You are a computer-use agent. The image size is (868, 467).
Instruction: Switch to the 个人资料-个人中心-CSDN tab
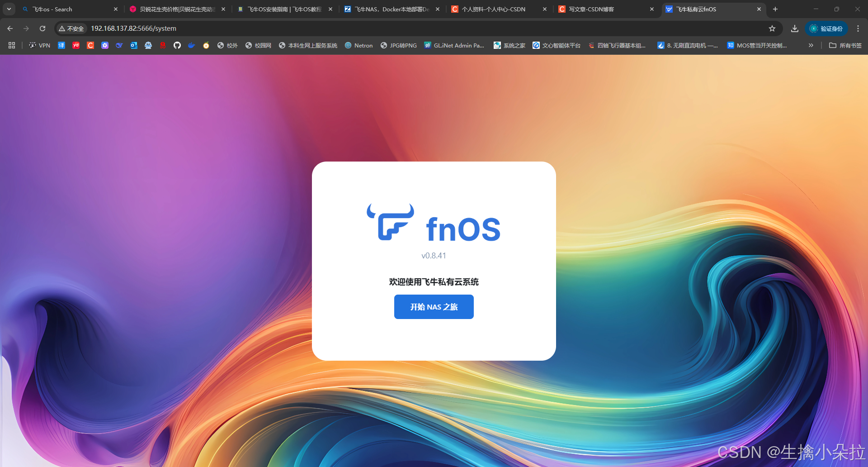pyautogui.click(x=499, y=9)
